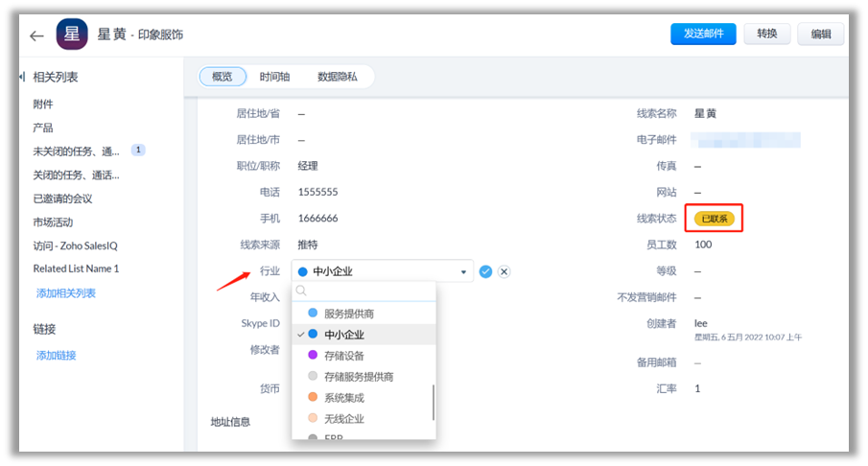
Task: Click the 星 lead avatar icon
Action: coord(71,35)
